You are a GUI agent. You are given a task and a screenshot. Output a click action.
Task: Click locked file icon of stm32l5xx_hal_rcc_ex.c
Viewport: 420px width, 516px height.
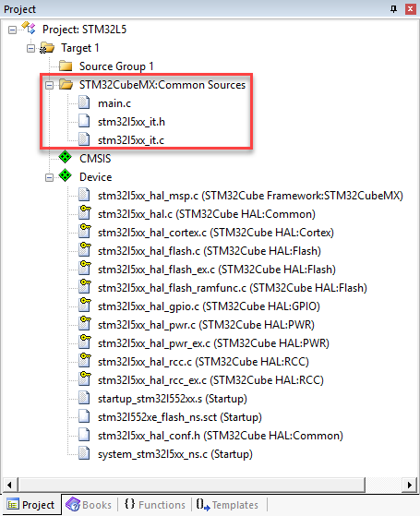tap(85, 378)
